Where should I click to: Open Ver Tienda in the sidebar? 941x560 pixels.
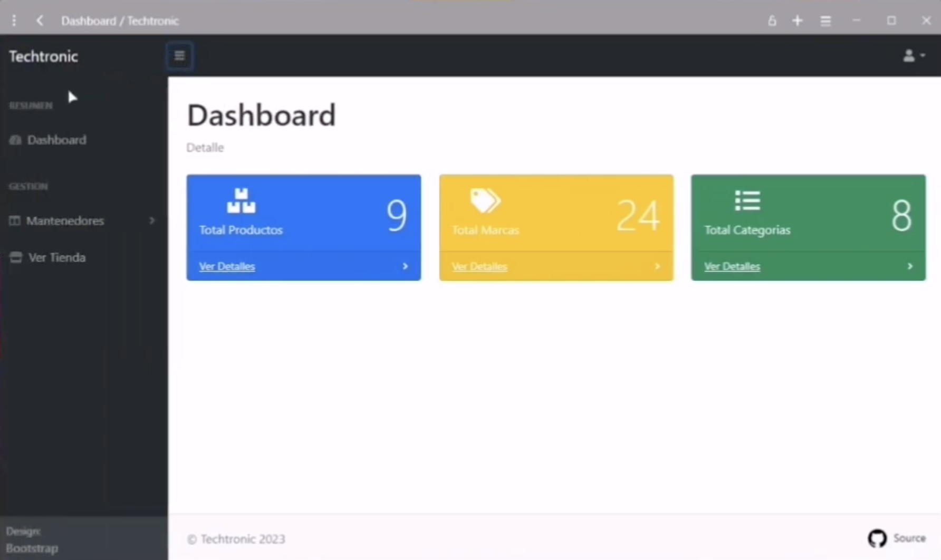point(56,258)
